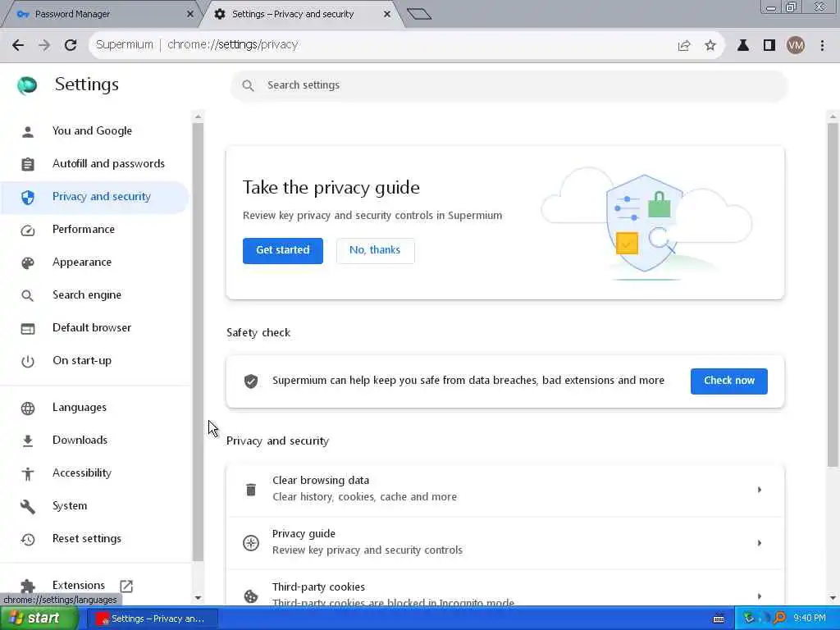Click the globe icon for Languages

point(28,408)
